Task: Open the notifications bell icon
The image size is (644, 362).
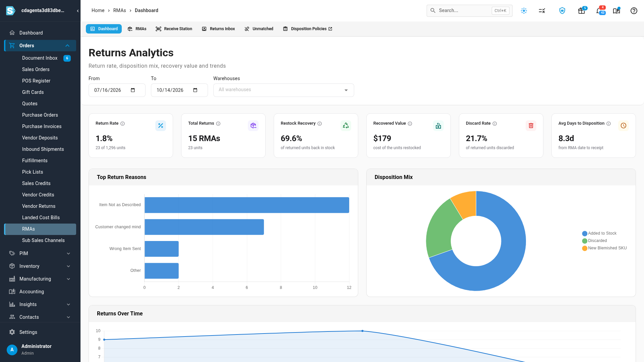Action: (599, 11)
